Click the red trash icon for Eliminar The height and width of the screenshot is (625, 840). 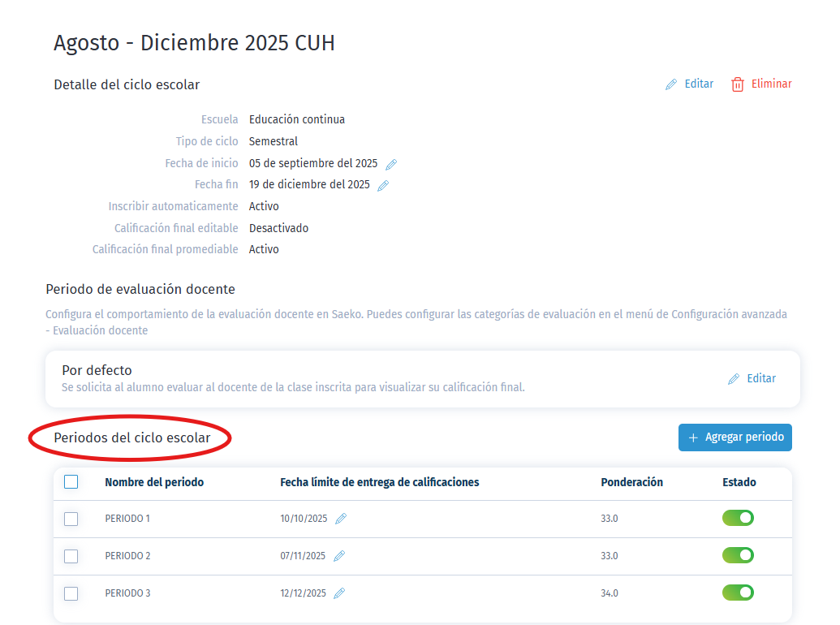tap(738, 84)
